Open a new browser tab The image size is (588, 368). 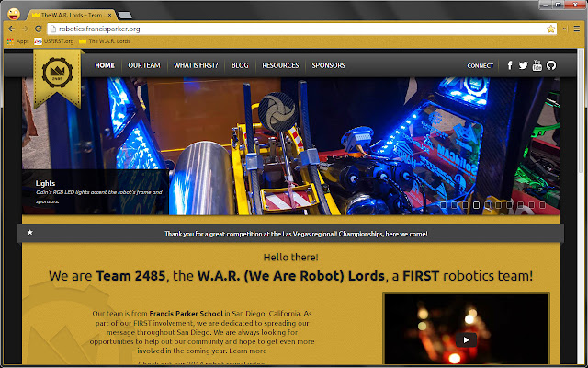(x=125, y=15)
